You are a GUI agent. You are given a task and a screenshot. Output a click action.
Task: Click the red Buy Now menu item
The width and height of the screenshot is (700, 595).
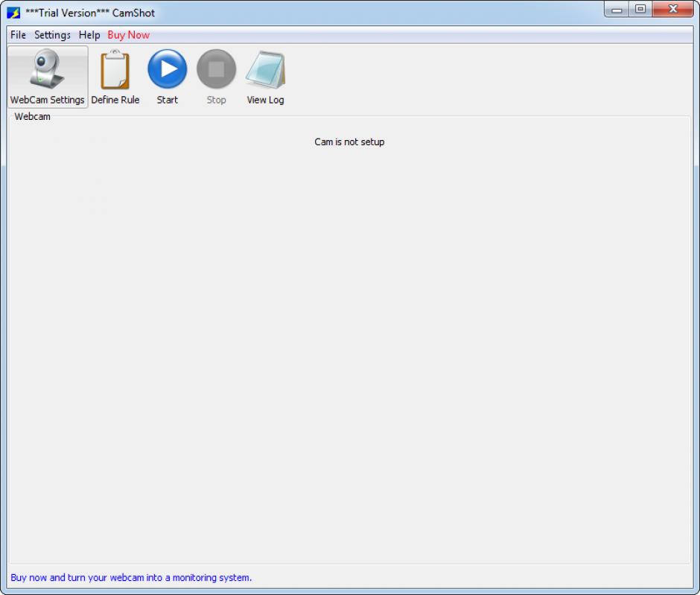pyautogui.click(x=129, y=35)
